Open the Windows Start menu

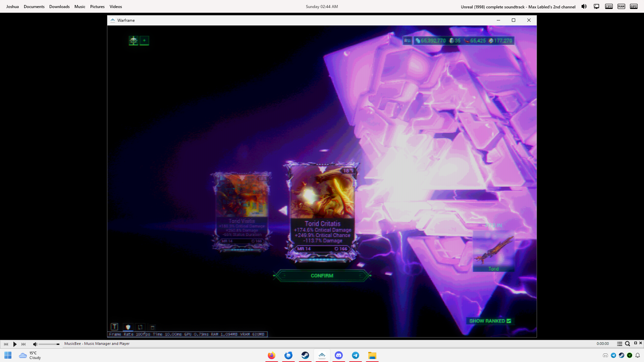pyautogui.click(x=8, y=355)
